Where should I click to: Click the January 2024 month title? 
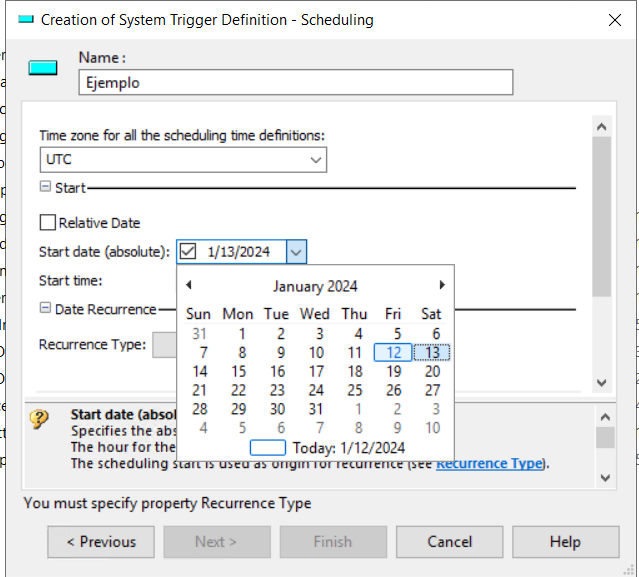(x=315, y=286)
